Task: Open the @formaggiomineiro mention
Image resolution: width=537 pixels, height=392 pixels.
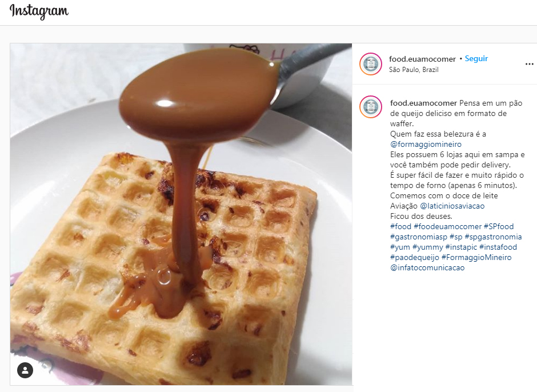Action: [x=426, y=144]
